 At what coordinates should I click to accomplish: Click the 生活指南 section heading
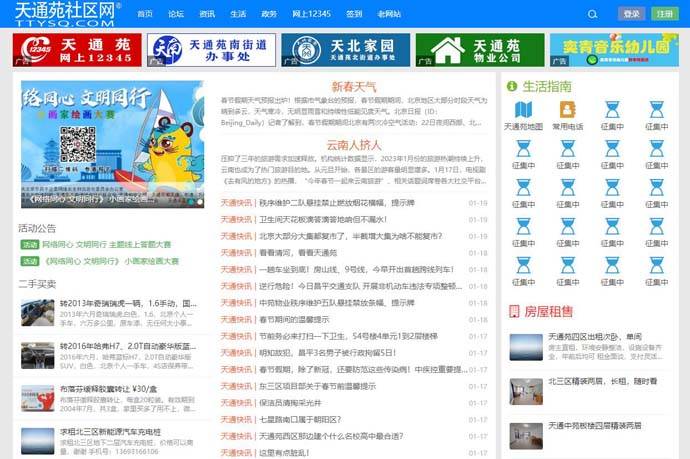pos(547,86)
